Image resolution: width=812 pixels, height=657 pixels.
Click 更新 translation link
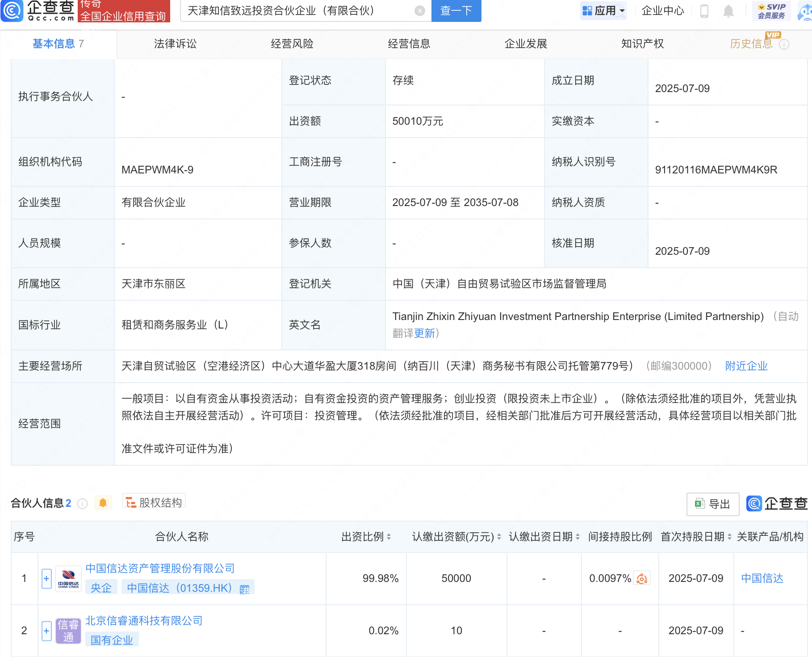tap(424, 333)
